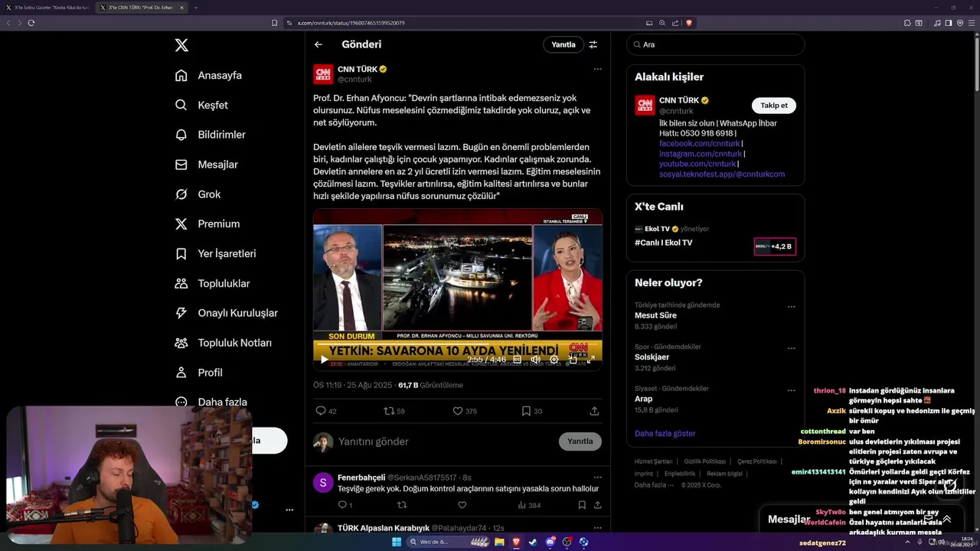Viewport: 980px width, 551px height.
Task: Switch video to fullscreen
Action: click(x=590, y=360)
